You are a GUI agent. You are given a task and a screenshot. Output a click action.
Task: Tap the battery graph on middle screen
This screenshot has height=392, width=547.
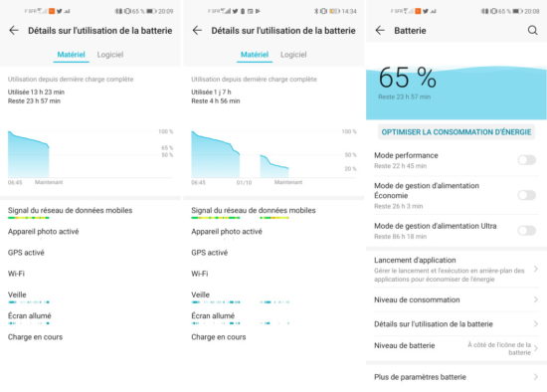click(273, 154)
